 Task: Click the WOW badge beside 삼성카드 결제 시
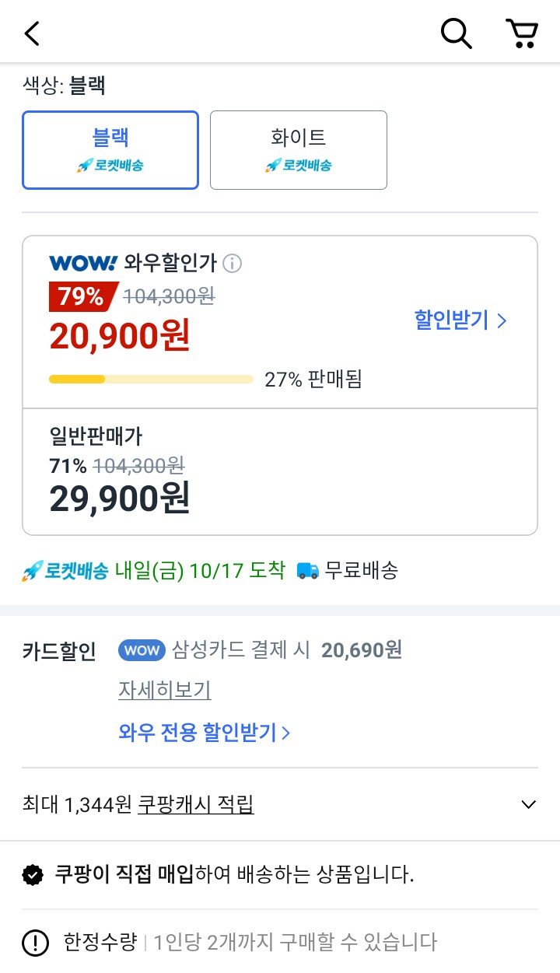click(x=140, y=650)
